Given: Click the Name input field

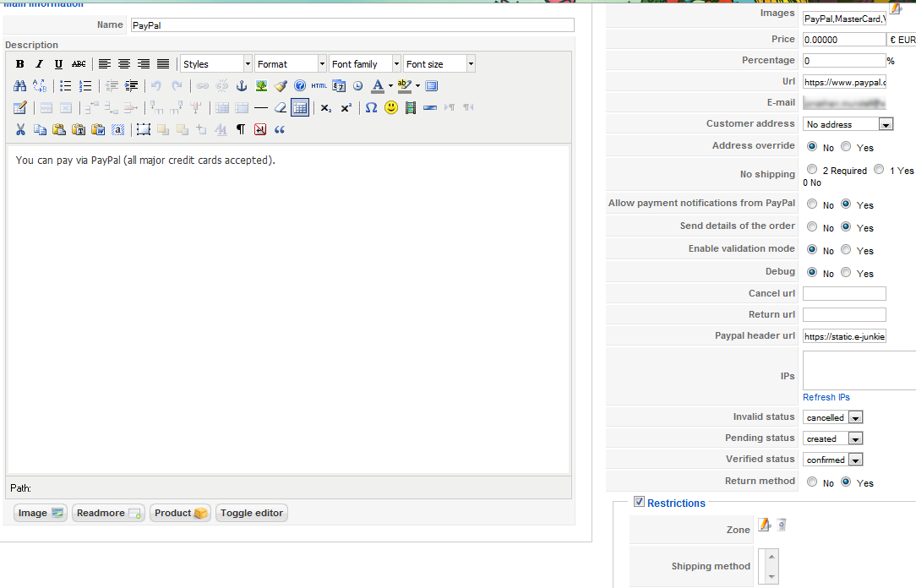Looking at the screenshot, I should pyautogui.click(x=352, y=25).
